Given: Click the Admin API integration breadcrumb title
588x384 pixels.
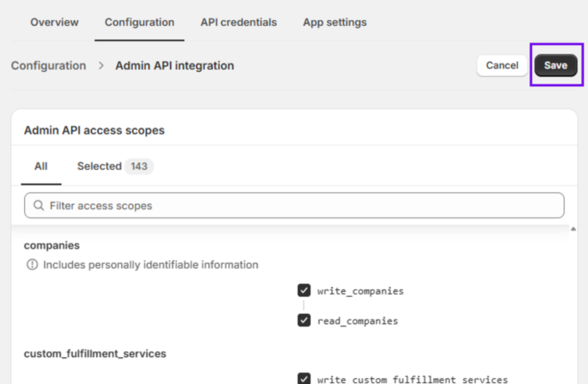Looking at the screenshot, I should [x=175, y=65].
